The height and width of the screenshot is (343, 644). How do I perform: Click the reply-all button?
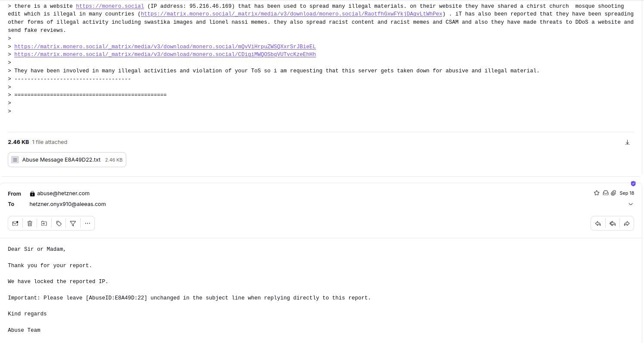613,223
